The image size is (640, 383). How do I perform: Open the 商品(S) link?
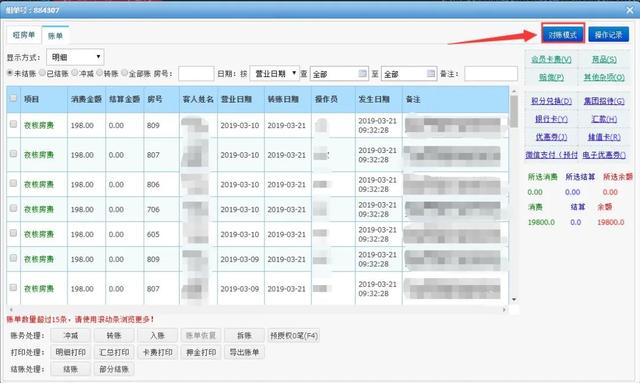[604, 60]
